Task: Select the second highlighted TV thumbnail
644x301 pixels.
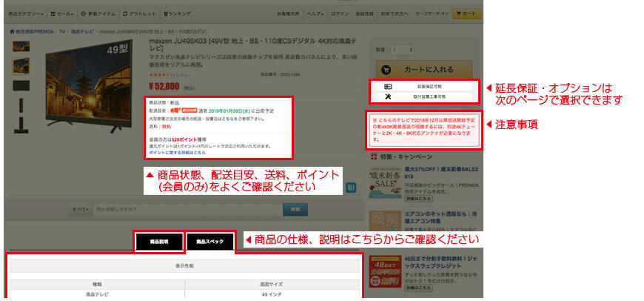Action: (x=21, y=66)
